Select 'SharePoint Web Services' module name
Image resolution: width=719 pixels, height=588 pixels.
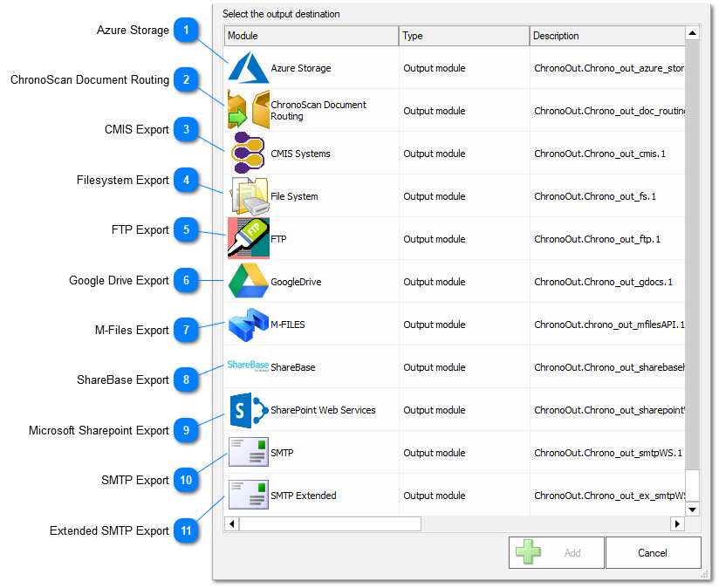pyautogui.click(x=323, y=410)
